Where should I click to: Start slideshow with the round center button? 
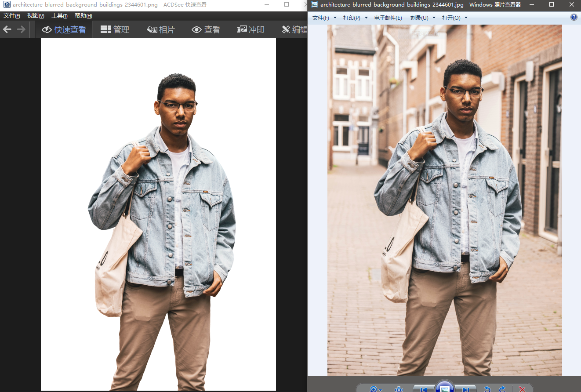pos(444,387)
